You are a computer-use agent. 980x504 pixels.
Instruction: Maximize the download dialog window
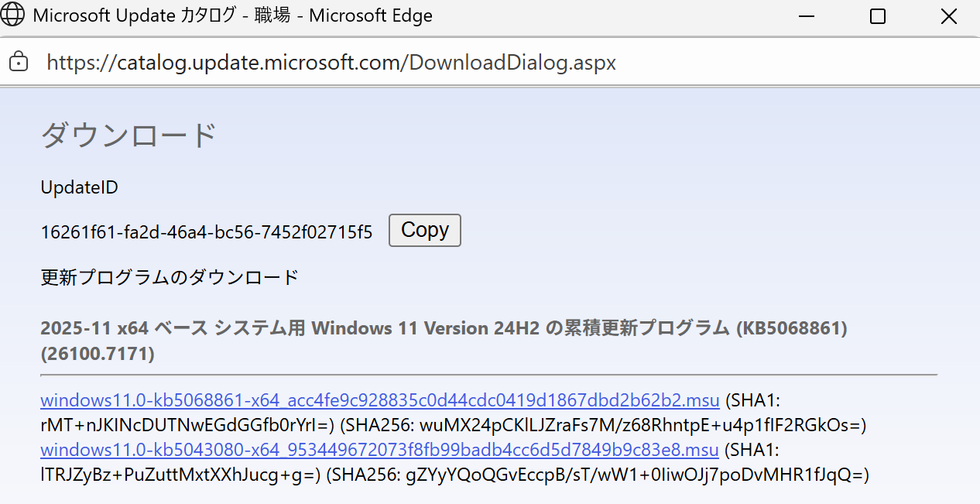tap(877, 16)
